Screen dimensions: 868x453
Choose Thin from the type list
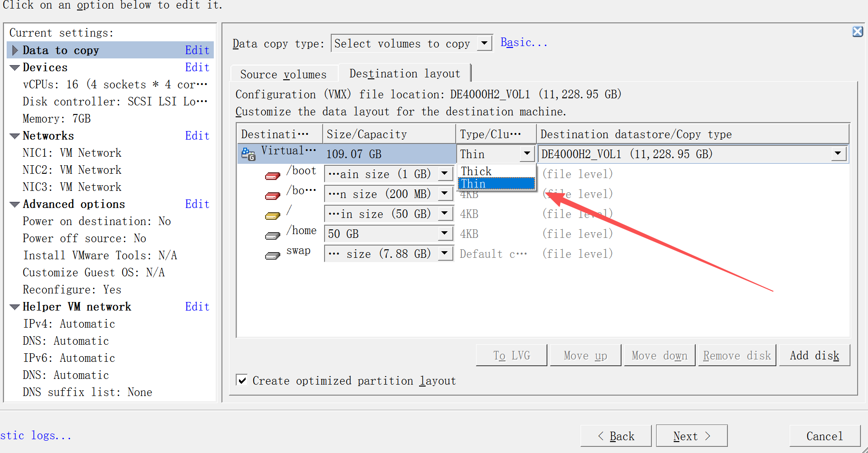496,184
